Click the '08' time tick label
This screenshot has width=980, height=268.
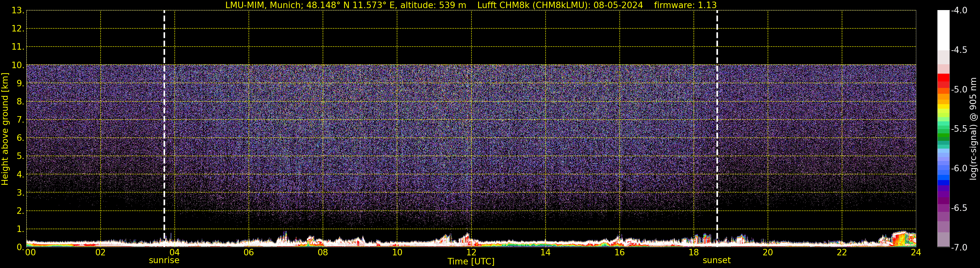click(x=323, y=252)
